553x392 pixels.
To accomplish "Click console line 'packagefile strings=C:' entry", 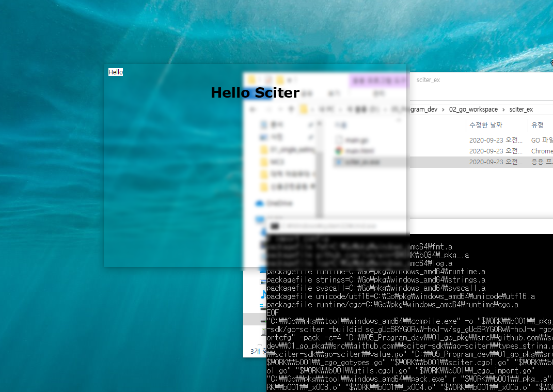I will [x=376, y=280].
